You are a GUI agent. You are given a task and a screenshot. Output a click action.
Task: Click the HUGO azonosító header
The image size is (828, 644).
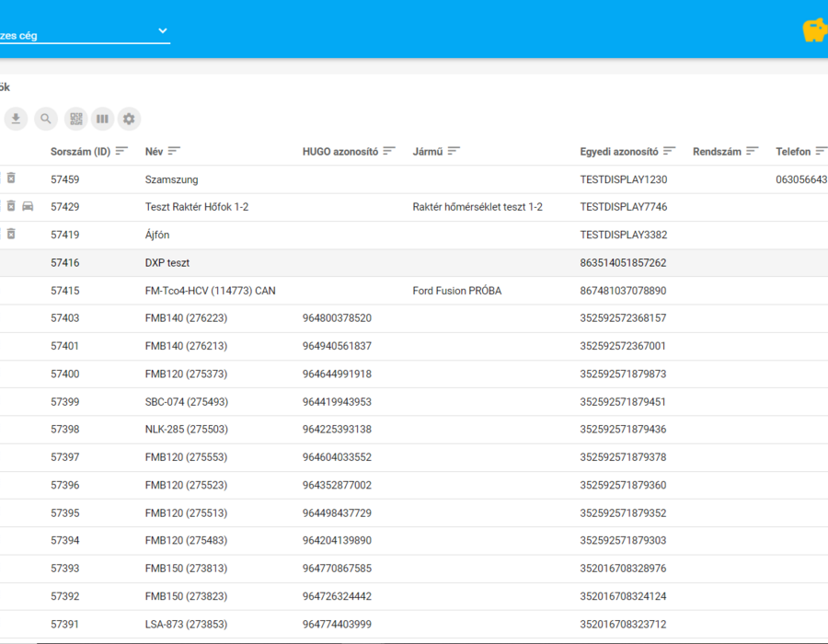[x=340, y=152]
